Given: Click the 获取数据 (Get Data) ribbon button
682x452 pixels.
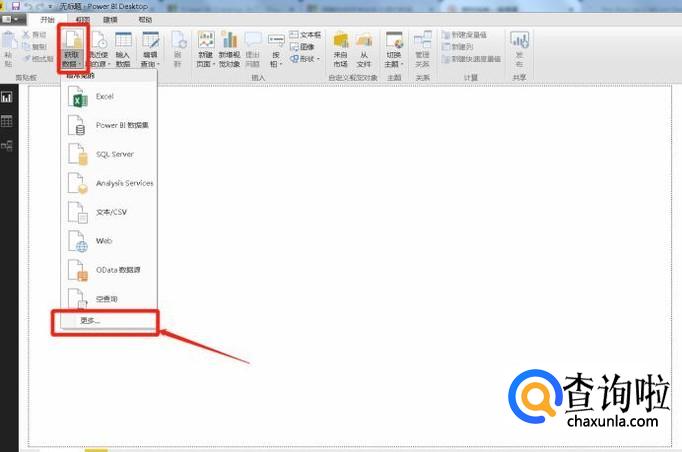Looking at the screenshot, I should tap(72, 49).
